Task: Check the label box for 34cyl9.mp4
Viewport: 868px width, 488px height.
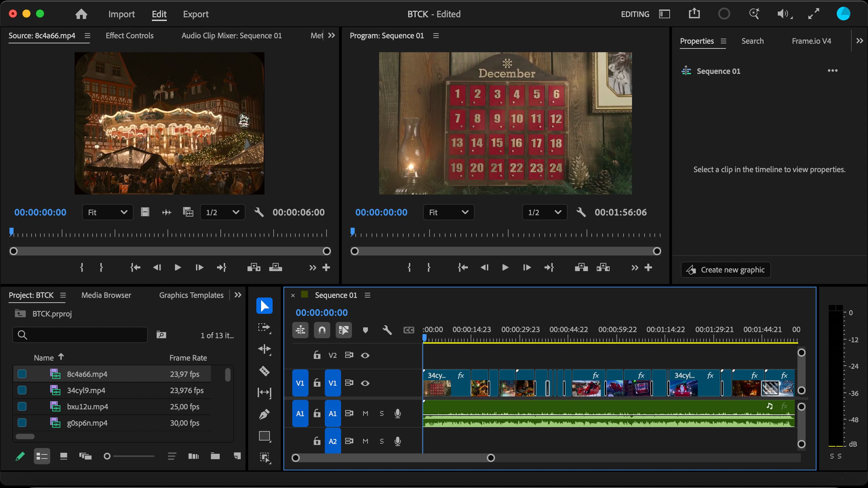Action: pos(22,390)
